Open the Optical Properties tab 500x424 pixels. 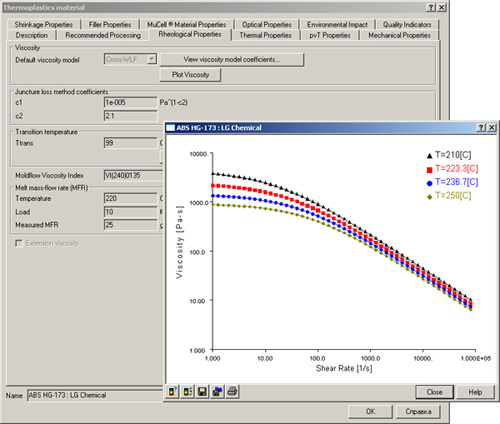(267, 25)
